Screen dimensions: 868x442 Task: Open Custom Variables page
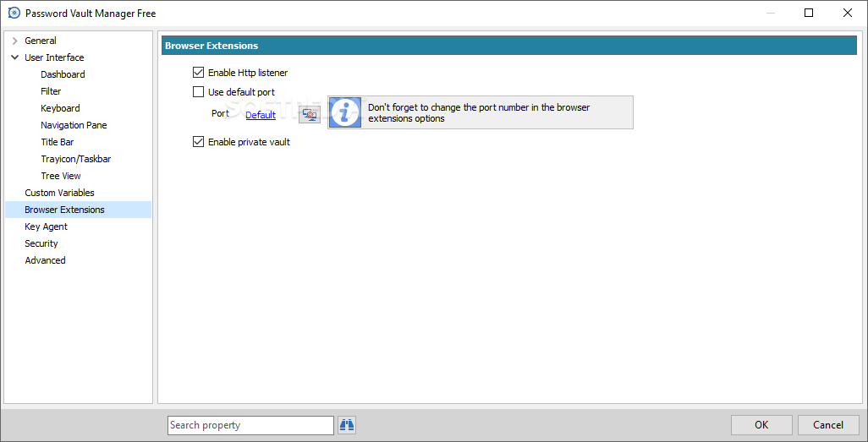60,193
